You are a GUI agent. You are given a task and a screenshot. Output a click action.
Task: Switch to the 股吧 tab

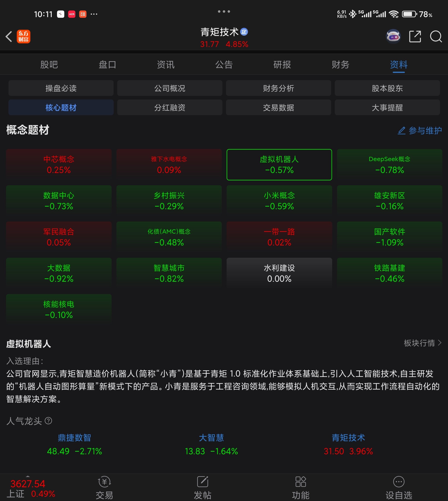[49, 65]
